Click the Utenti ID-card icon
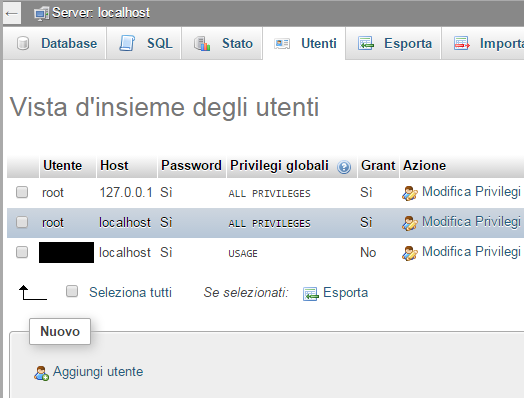Image resolution: width=524 pixels, height=398 pixels. point(282,43)
